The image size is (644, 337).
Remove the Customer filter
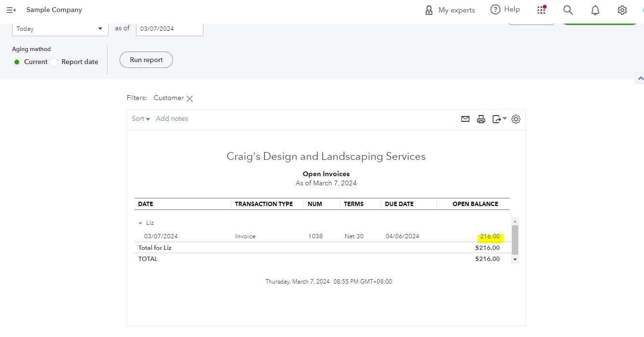(x=190, y=99)
